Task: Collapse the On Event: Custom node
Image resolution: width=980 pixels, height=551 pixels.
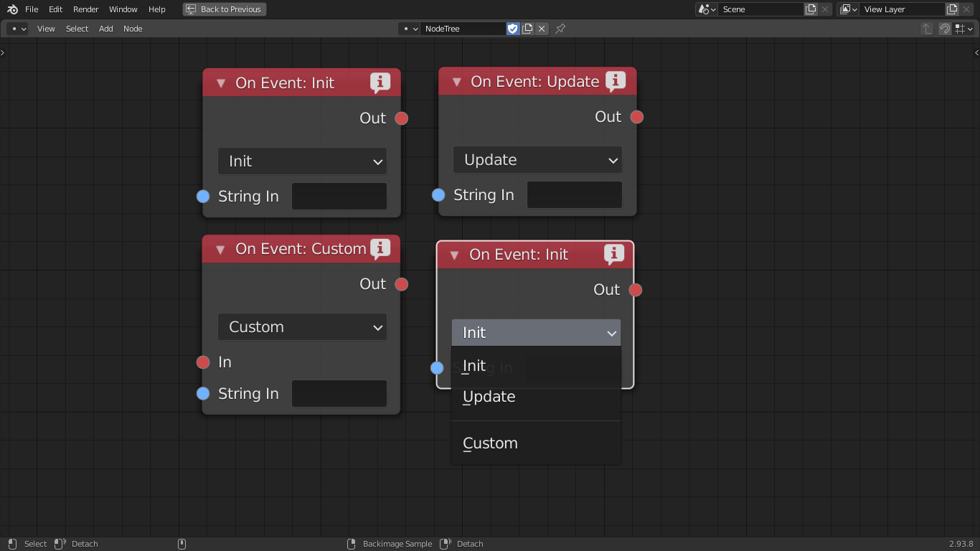Action: point(221,249)
